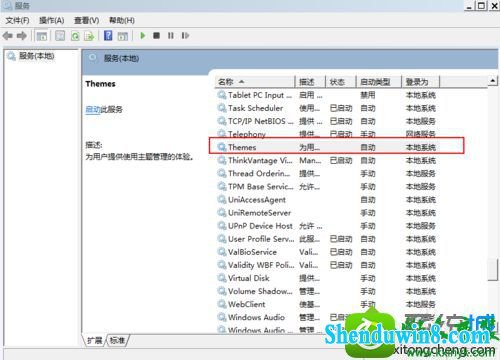Click the scroll-up arrow of the services list
500x360 pixels.
[493, 81]
